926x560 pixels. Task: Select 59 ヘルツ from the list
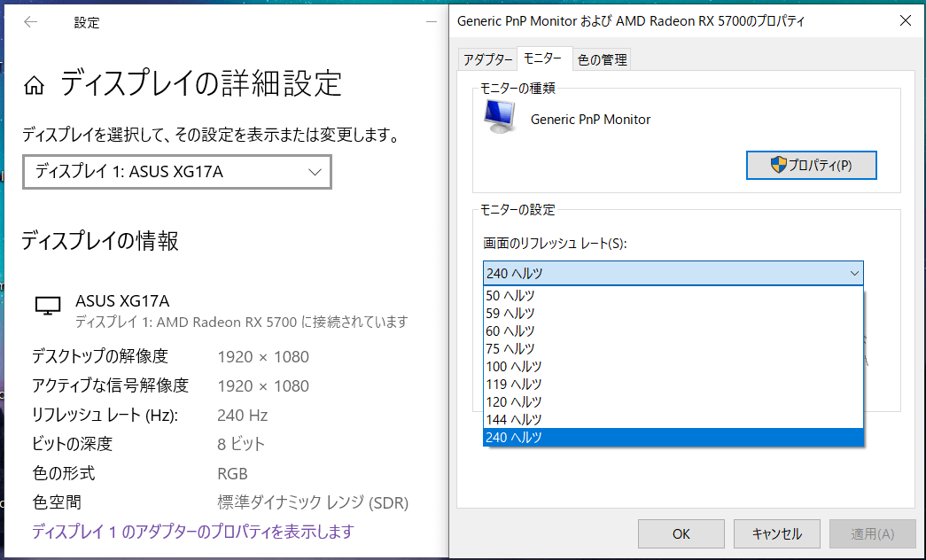673,313
